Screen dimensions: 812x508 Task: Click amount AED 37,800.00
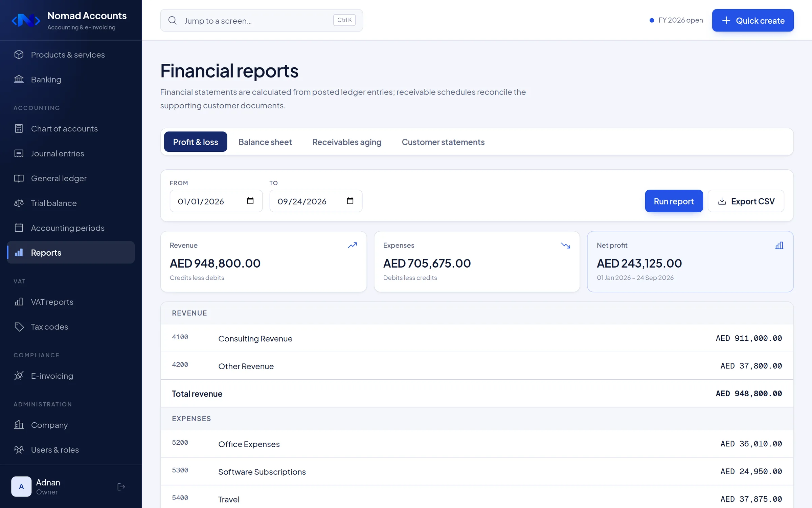click(751, 366)
